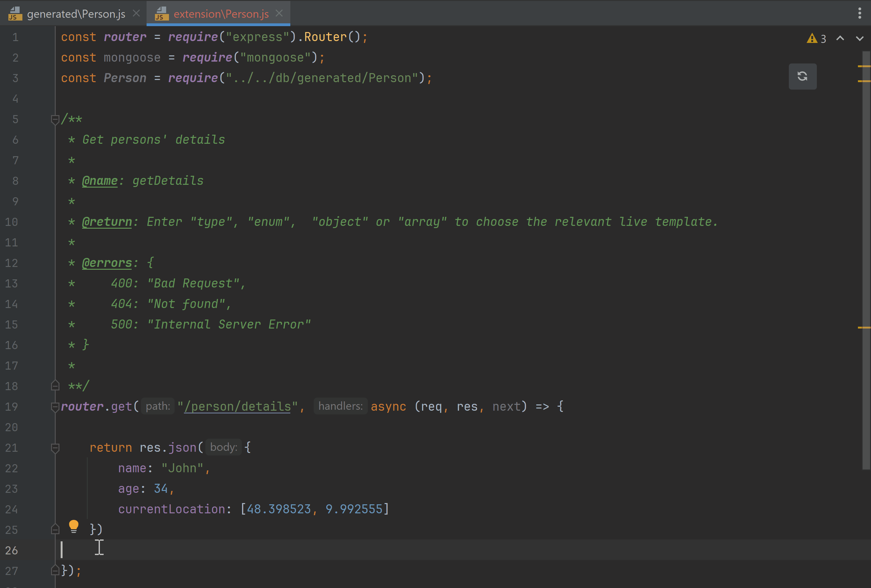Open the editor tabs three-dot menu

[859, 13]
